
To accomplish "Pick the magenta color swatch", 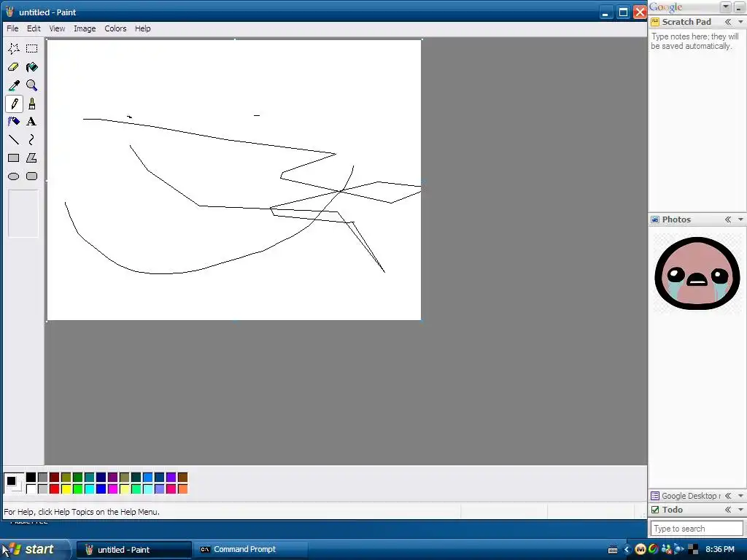I will tap(113, 489).
